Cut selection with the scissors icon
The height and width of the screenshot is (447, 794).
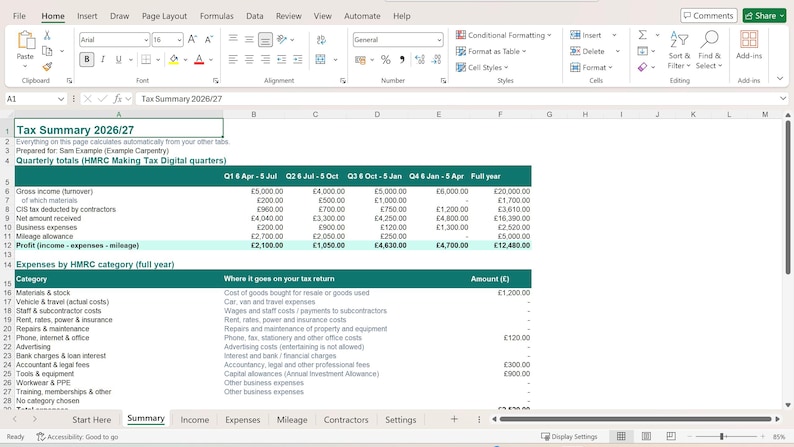(x=47, y=35)
